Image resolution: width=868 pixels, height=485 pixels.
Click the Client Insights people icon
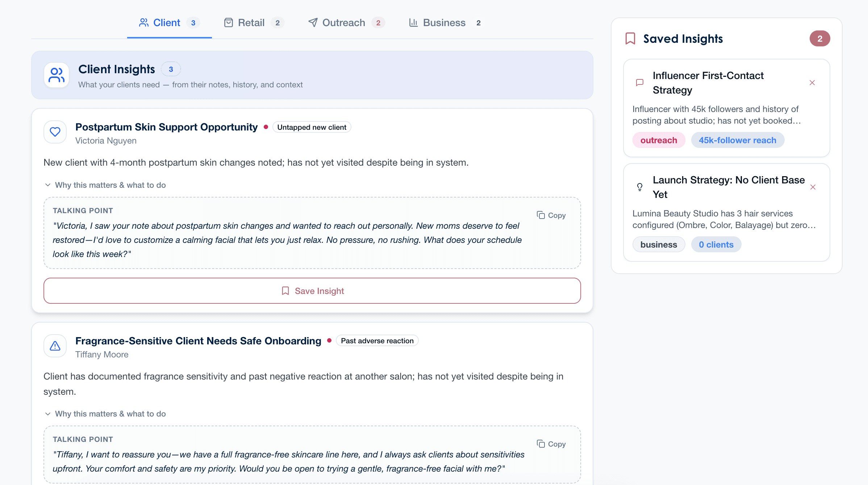(57, 75)
